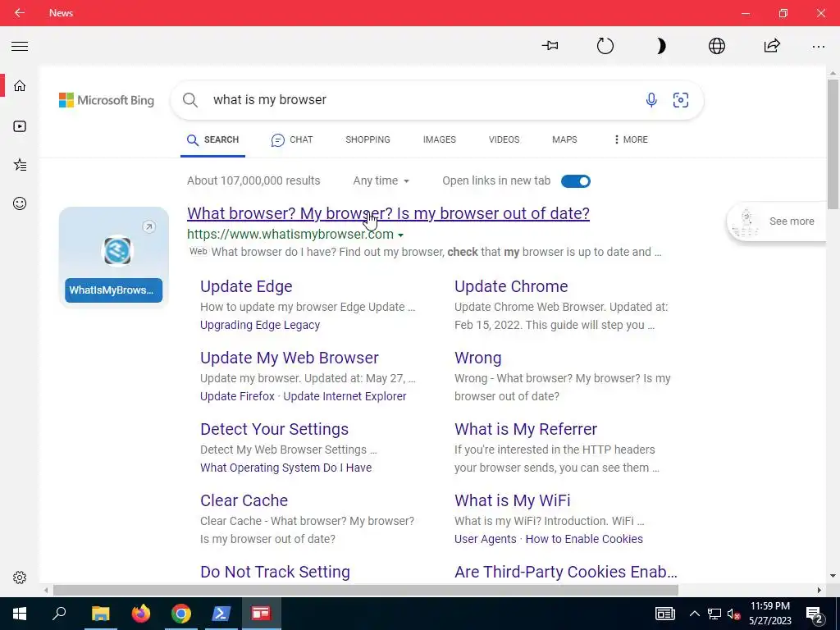Open taskbar search magnifier
The width and height of the screenshot is (840, 630).
pos(59,614)
